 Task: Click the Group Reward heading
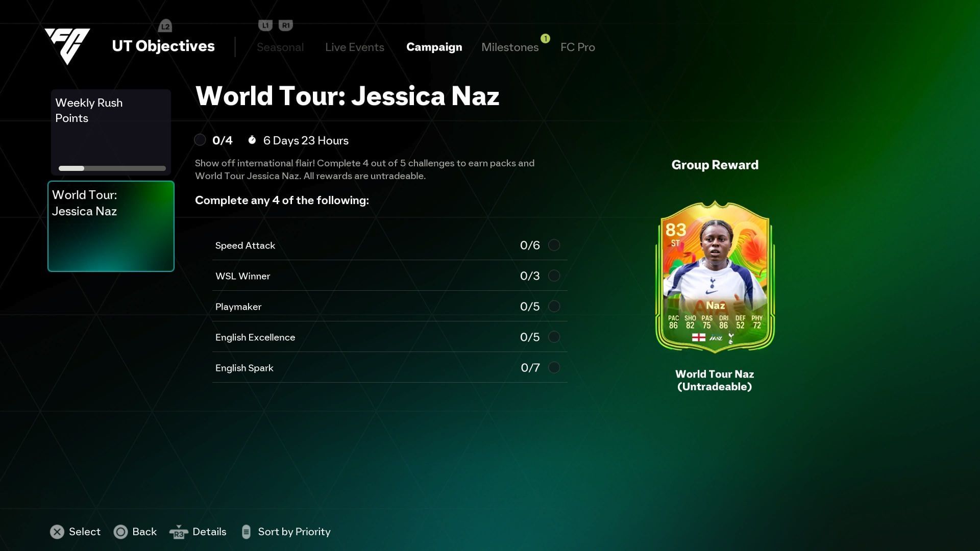click(715, 165)
